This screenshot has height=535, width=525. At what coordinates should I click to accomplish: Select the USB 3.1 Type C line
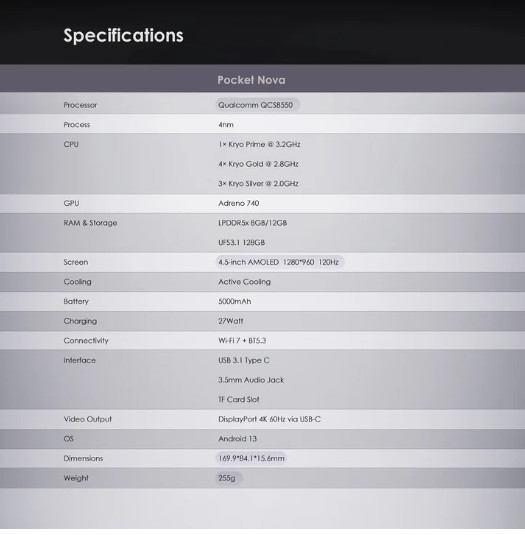(244, 360)
